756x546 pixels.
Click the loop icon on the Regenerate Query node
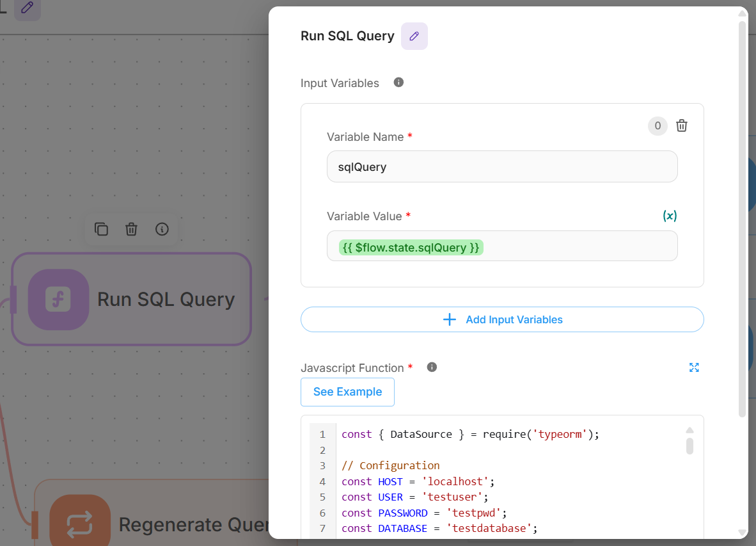(x=80, y=524)
